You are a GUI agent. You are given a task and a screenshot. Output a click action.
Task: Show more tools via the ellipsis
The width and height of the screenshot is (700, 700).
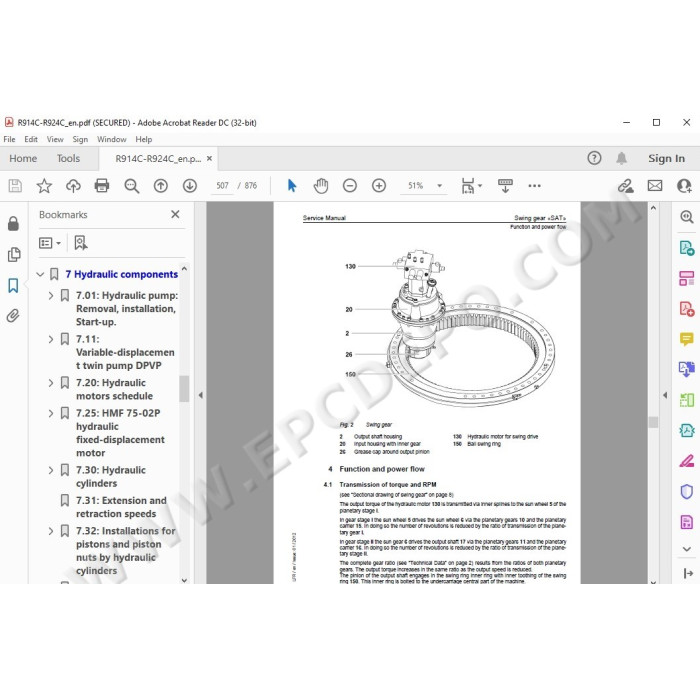(x=534, y=186)
